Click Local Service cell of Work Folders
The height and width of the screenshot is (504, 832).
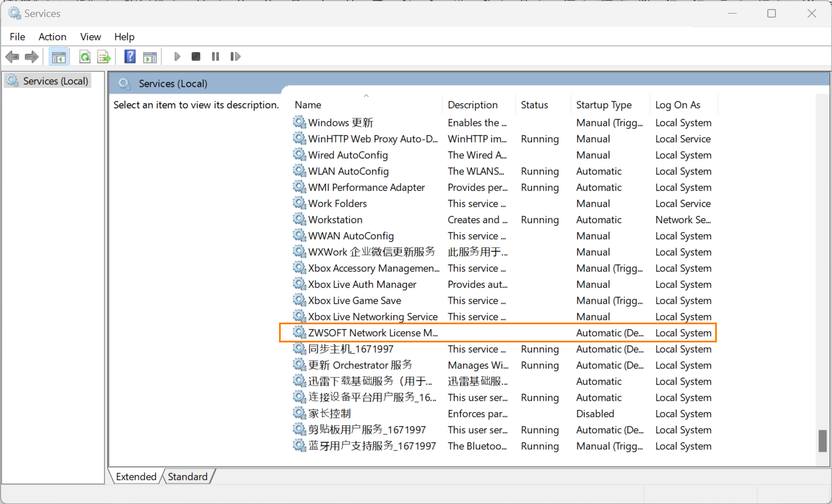[x=683, y=204]
